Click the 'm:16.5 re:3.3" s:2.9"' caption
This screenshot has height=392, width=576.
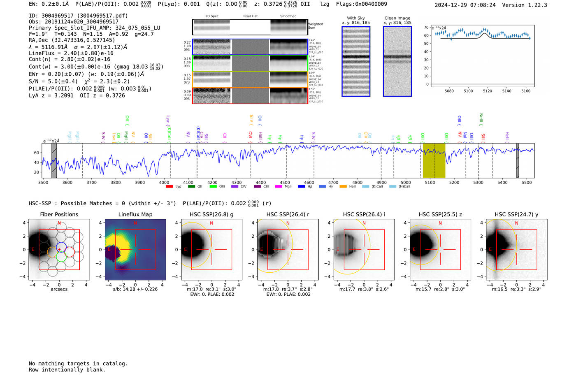pos(517,289)
